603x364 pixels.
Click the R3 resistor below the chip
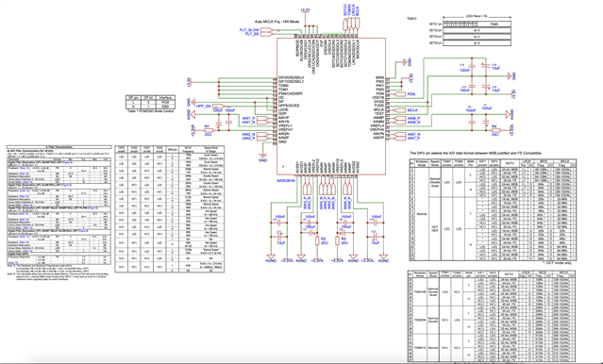tap(337, 240)
